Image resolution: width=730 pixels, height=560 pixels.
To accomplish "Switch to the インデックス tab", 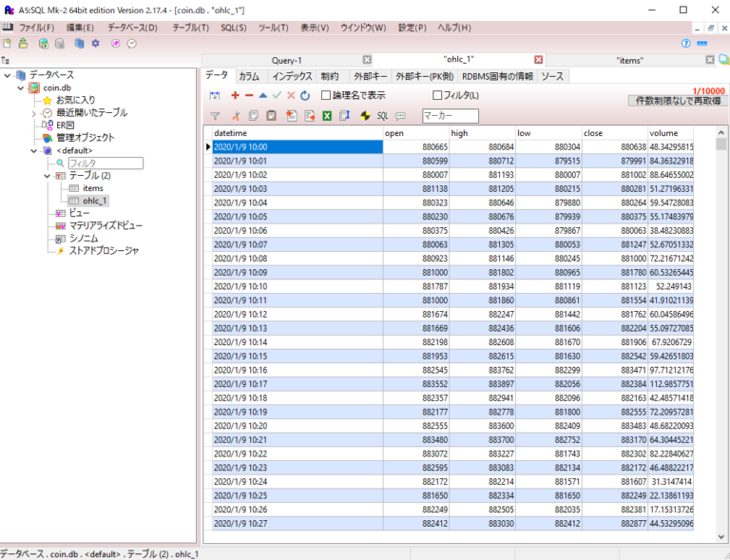I will click(x=291, y=75).
